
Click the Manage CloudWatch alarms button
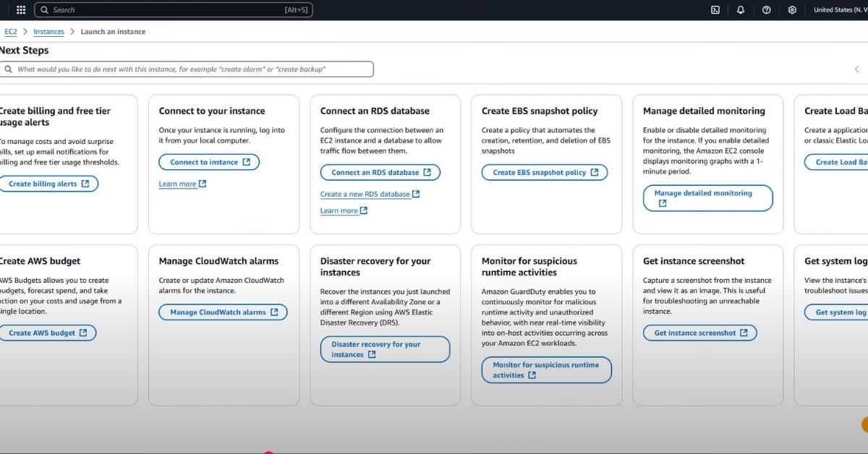pos(224,312)
